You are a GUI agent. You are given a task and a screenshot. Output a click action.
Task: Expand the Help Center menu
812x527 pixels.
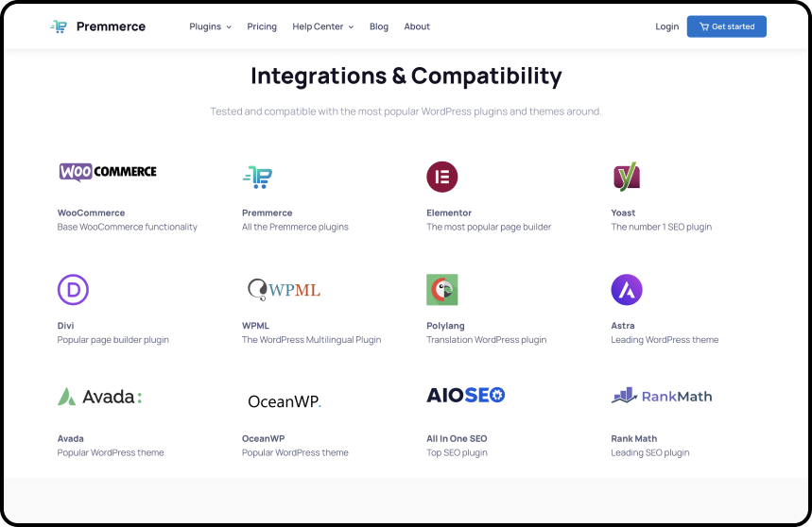[322, 26]
